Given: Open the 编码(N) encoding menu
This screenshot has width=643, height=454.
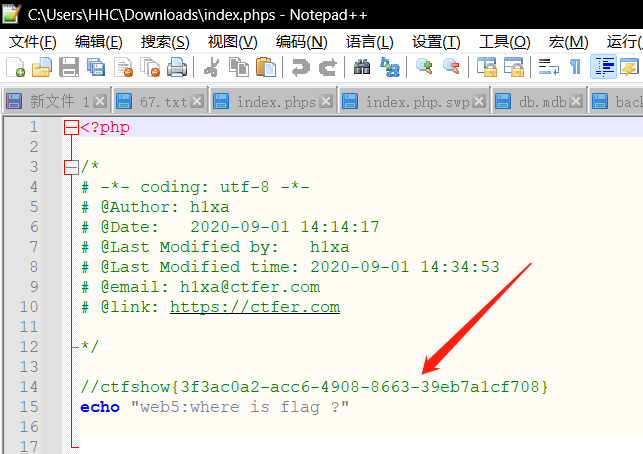Looking at the screenshot, I should point(301,41).
